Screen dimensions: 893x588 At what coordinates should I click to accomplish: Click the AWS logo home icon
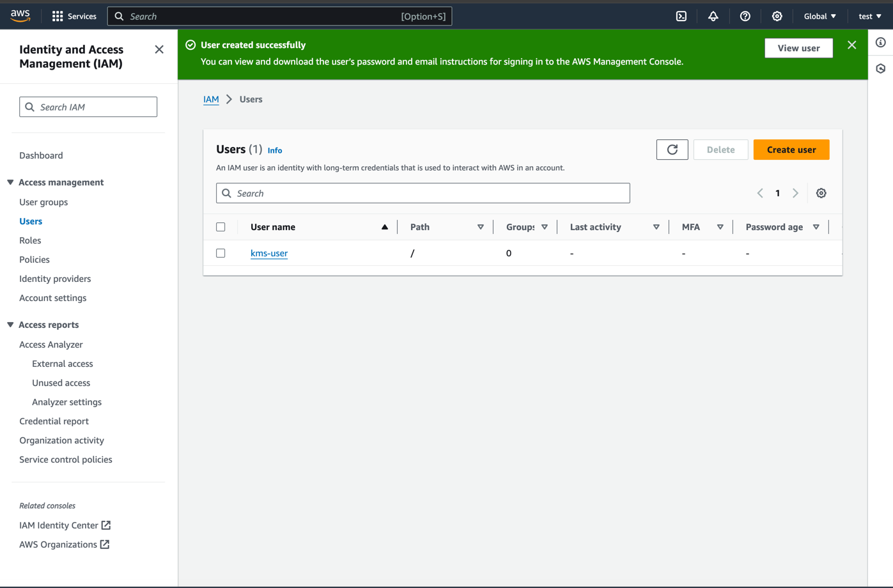pos(20,16)
